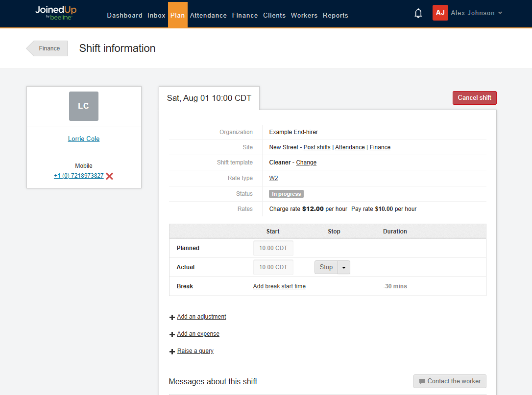
Task: Go to the Dashboard menu
Action: pos(124,15)
